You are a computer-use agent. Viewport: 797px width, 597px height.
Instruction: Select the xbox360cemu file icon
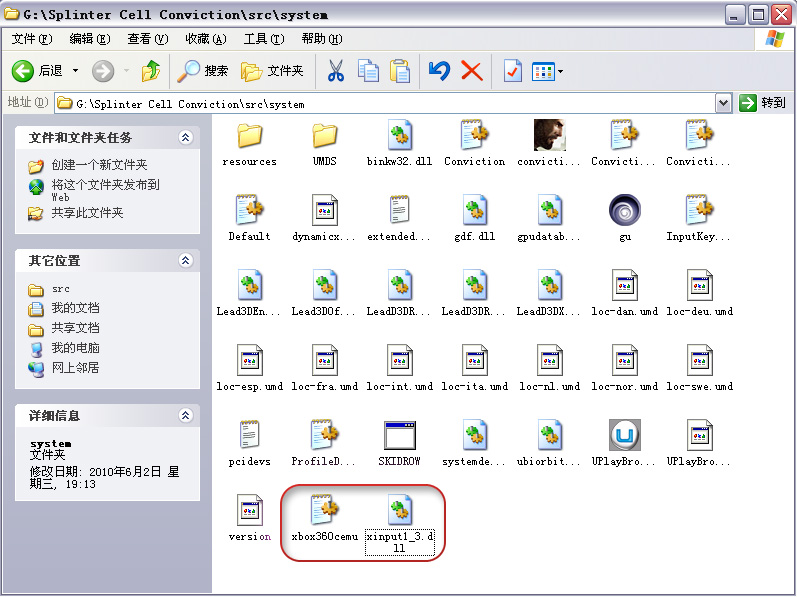(324, 510)
